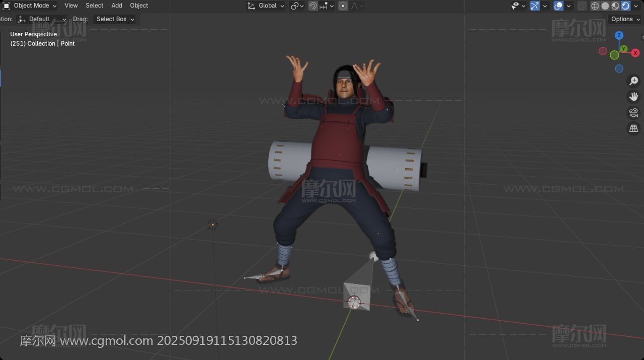Viewport: 644px width, 360px height.
Task: Open the Add menu
Action: click(117, 6)
